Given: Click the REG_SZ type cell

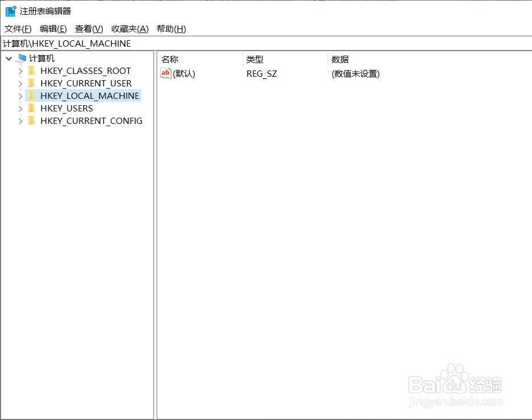Looking at the screenshot, I should click(x=262, y=74).
